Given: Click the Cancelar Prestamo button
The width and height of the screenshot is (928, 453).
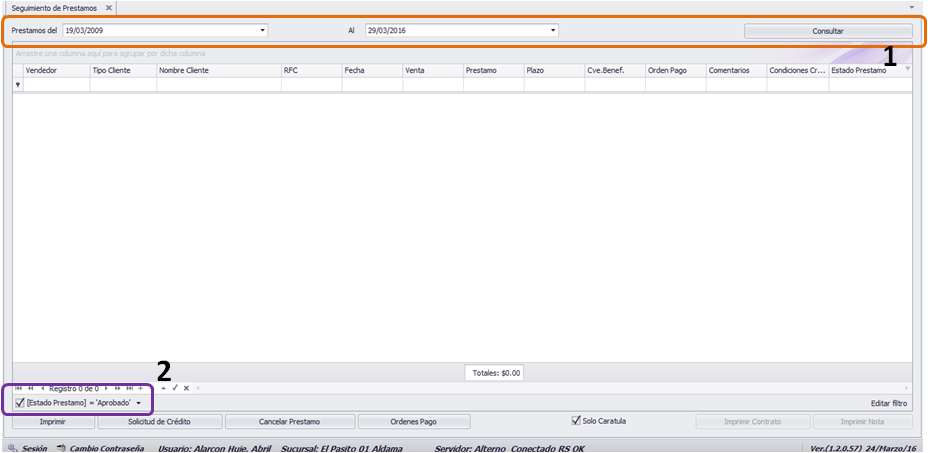Looking at the screenshot, I should pyautogui.click(x=290, y=422).
